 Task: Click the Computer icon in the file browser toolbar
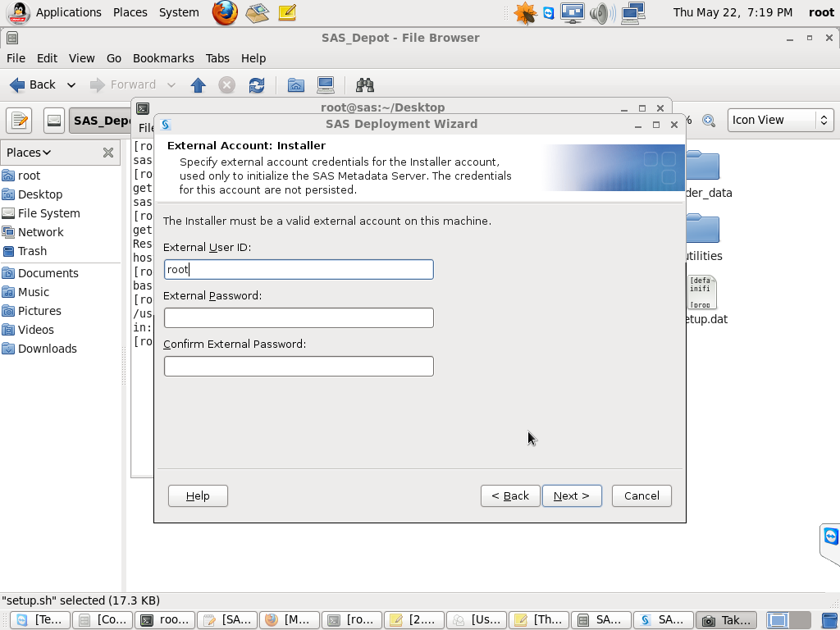[326, 84]
